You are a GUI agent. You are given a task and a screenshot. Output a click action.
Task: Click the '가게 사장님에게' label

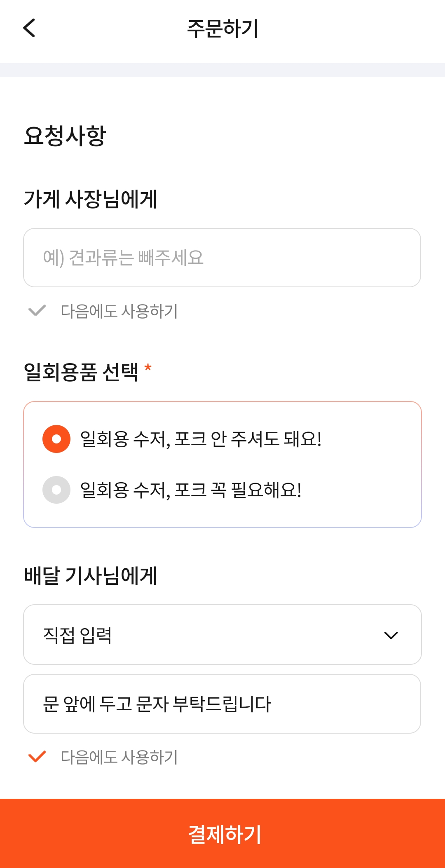[90, 199]
